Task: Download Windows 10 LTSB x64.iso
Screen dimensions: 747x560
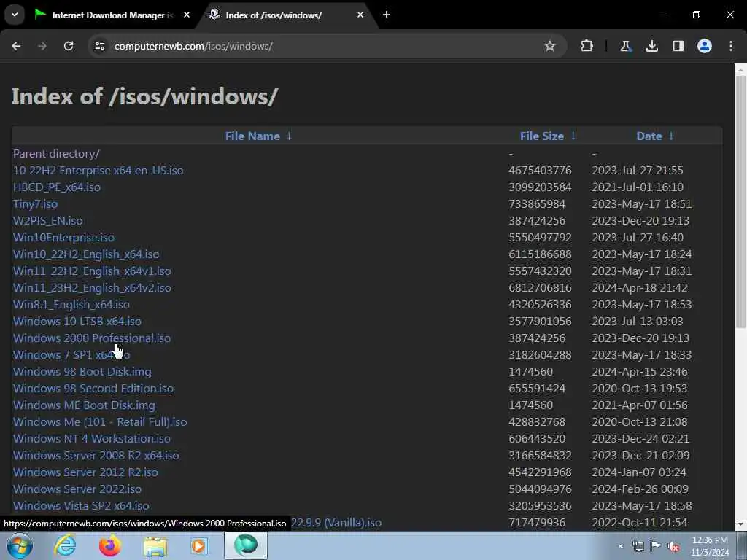Action: coord(77,322)
